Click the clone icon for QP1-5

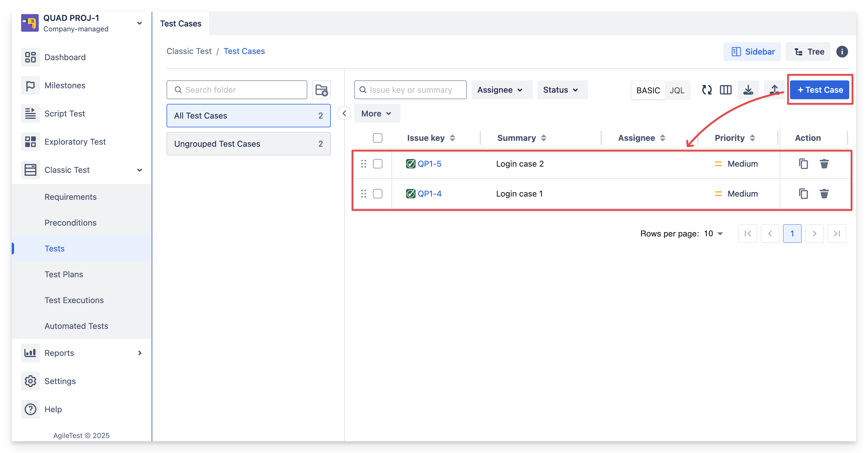click(803, 164)
